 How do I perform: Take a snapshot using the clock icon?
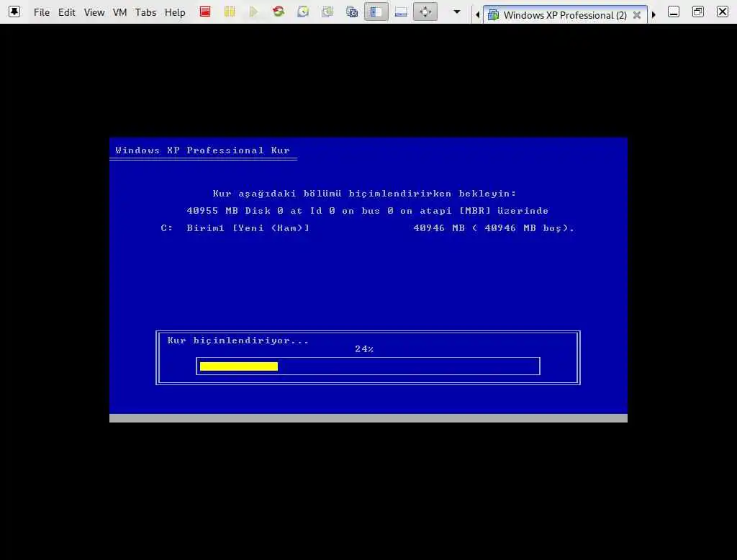coord(303,12)
